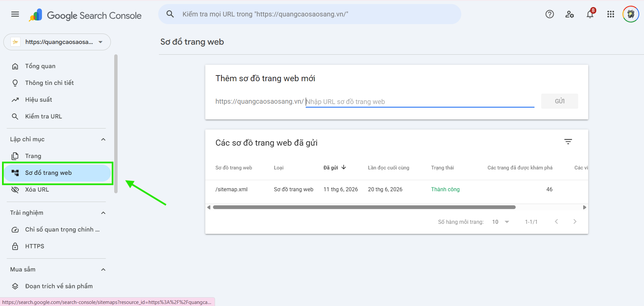Click the 1-1/1 pagination text
The image size is (644, 306).
point(531,222)
